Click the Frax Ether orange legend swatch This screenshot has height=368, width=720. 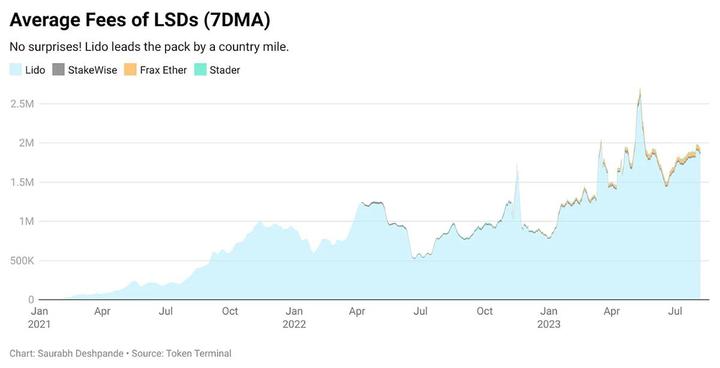pyautogui.click(x=130, y=70)
